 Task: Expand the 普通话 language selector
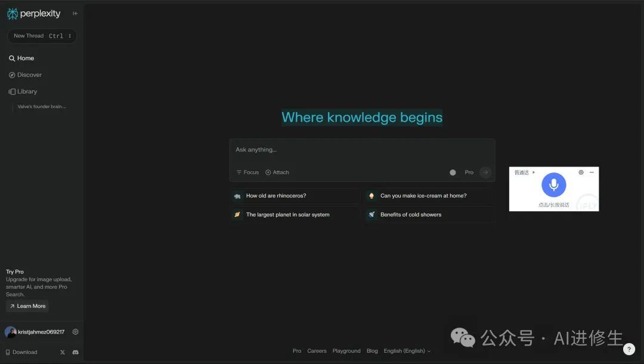click(525, 172)
